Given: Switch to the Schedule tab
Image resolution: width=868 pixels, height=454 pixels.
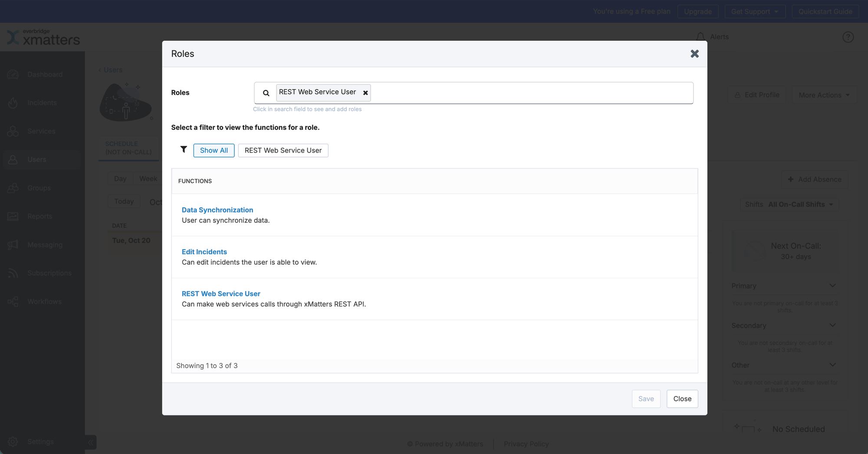Looking at the screenshot, I should [128, 148].
